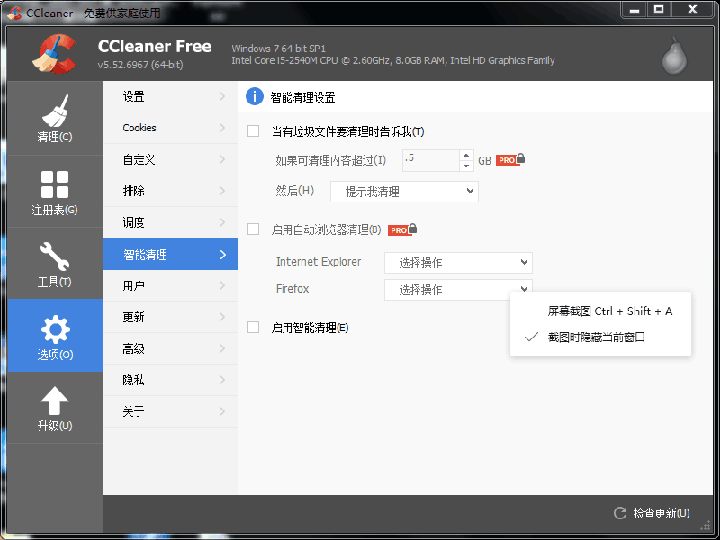Open the 更新 updates menu item
This screenshot has width=720, height=540.
pyautogui.click(x=170, y=317)
